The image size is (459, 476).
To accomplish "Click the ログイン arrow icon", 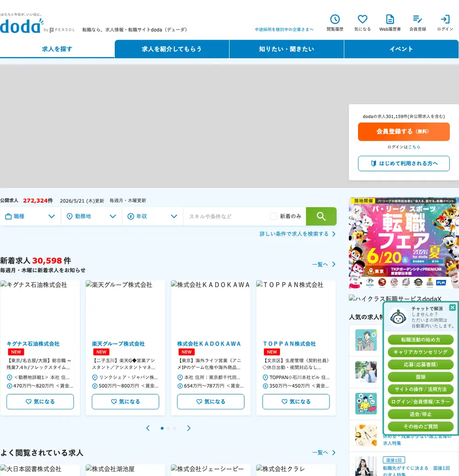I will tap(445, 19).
